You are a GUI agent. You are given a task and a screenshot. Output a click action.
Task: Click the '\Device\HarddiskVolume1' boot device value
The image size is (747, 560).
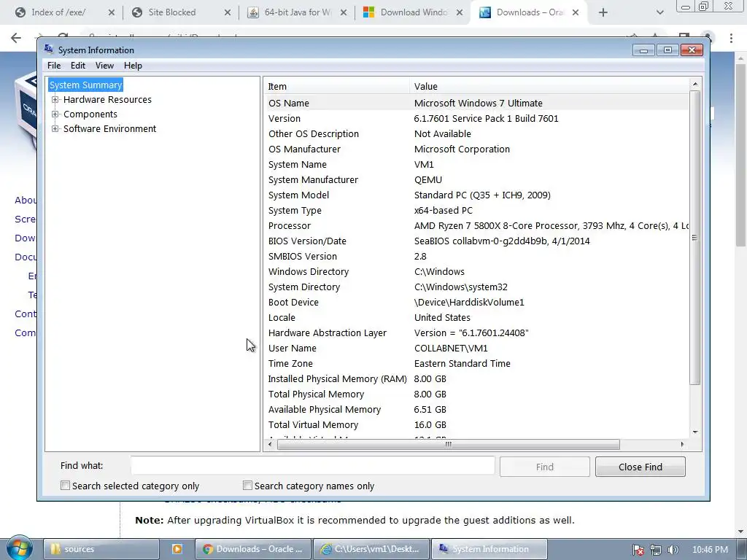469,302
